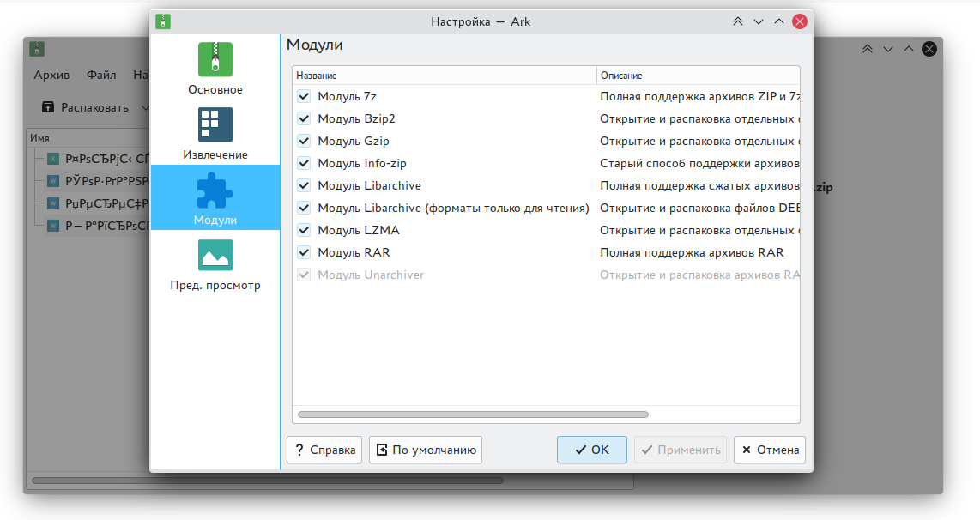The height and width of the screenshot is (520, 980).
Task: Click the Имя column header in the Ark window
Action: tap(88, 138)
